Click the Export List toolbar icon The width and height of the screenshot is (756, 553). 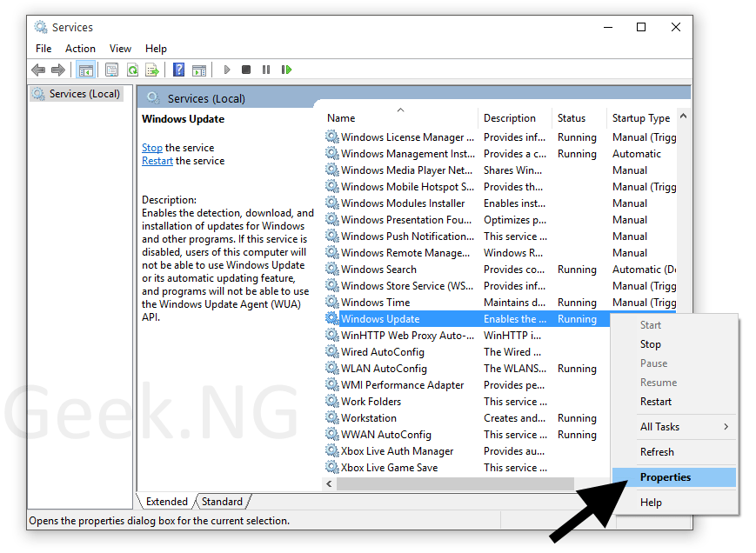click(x=152, y=70)
